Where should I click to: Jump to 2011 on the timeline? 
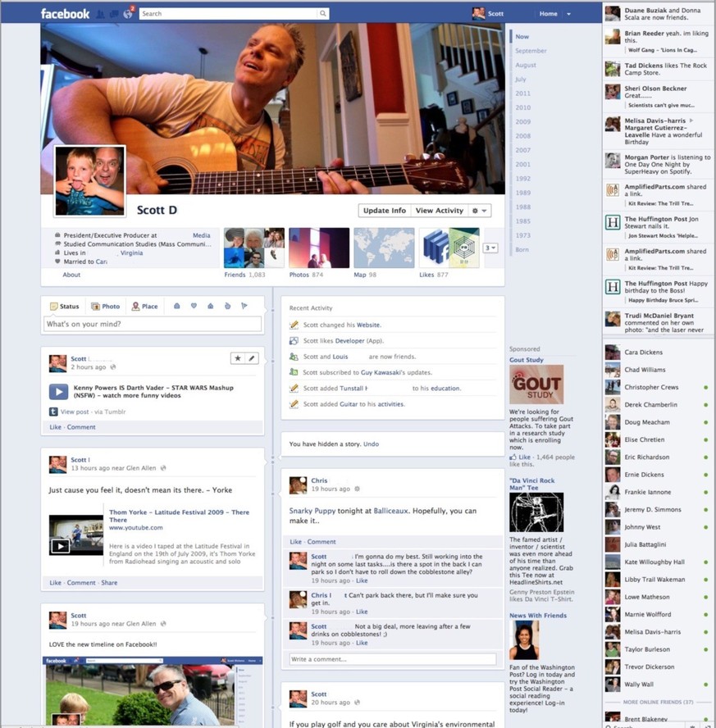[522, 93]
